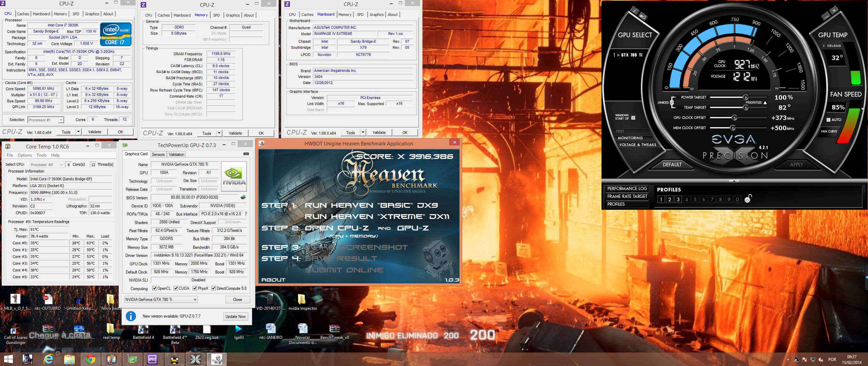Click the PRIORITIZE arrow in EVGA Precision
868x366 pixels.
(x=765, y=103)
